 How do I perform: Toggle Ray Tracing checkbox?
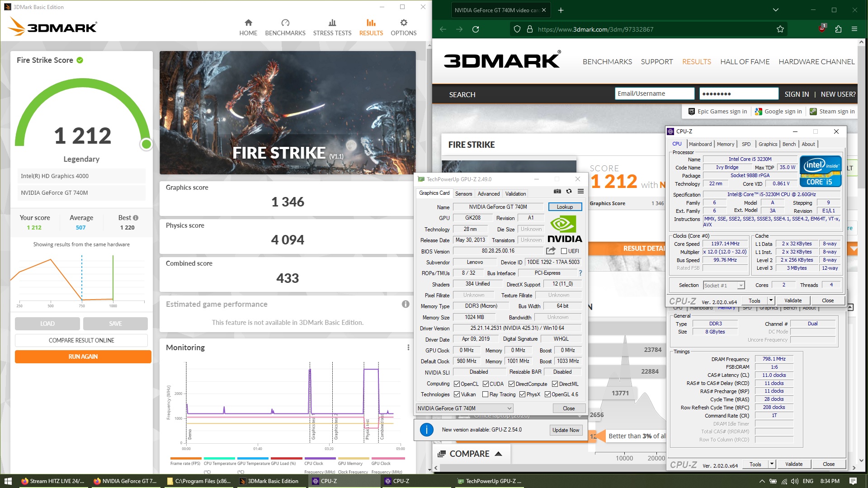(x=485, y=394)
